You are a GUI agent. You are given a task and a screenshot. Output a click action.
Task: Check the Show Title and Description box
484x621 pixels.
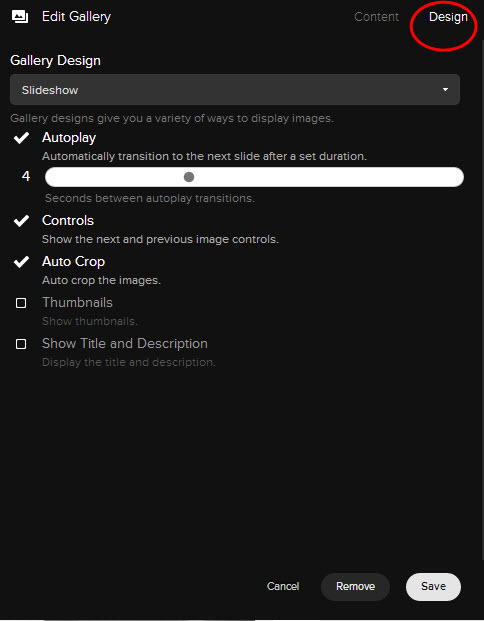21,344
